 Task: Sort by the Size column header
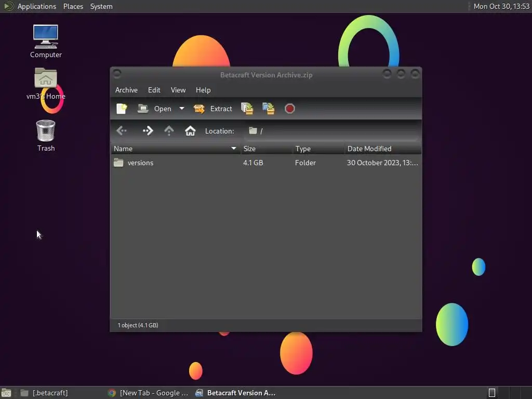[267, 149]
